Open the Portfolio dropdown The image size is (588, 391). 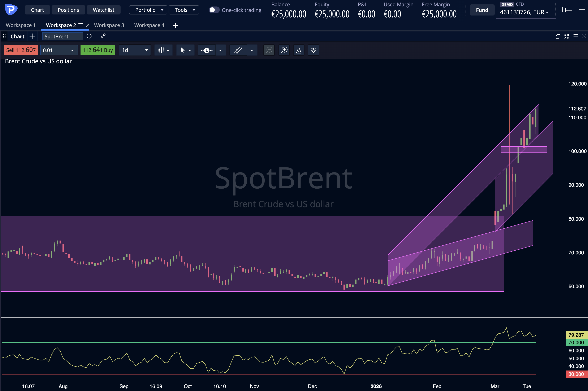148,10
